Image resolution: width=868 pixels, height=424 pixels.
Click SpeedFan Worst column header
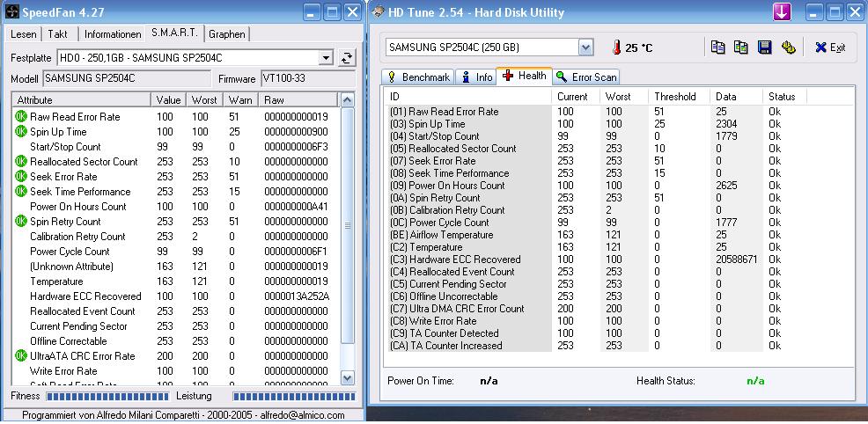coord(204,100)
